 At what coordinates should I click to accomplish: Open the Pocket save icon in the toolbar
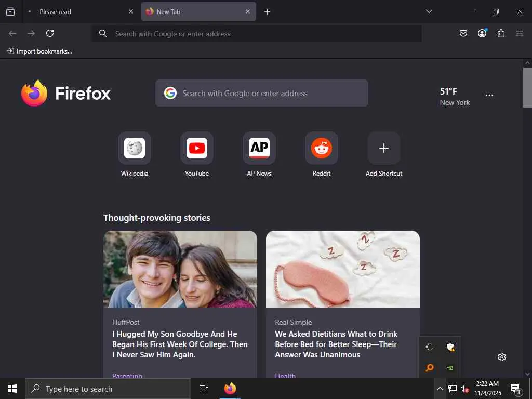pos(463,33)
